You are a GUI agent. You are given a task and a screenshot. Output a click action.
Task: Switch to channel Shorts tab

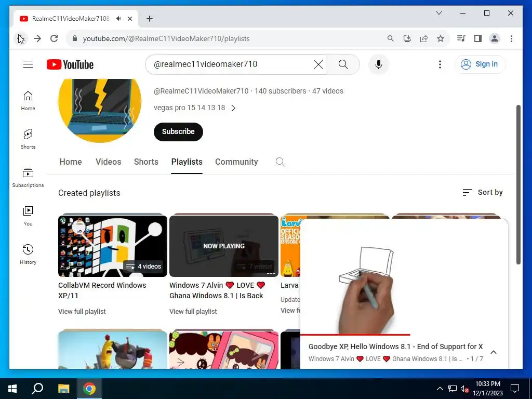146,162
